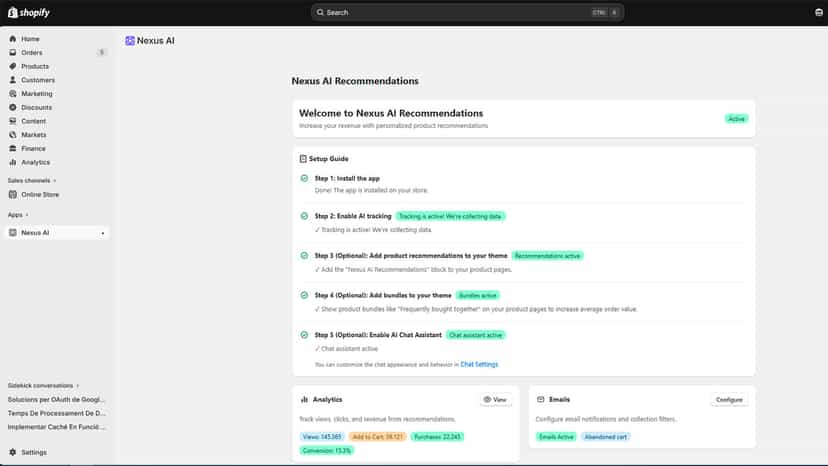Screen dimensions: 828x466
Task: Click the Orders count badge
Action: pos(101,52)
